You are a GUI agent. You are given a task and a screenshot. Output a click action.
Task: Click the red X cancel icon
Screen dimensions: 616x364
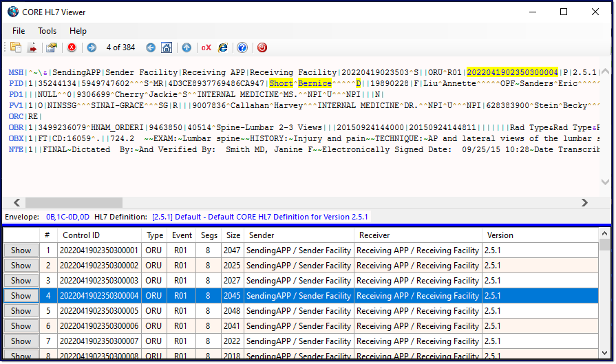pyautogui.click(x=72, y=47)
